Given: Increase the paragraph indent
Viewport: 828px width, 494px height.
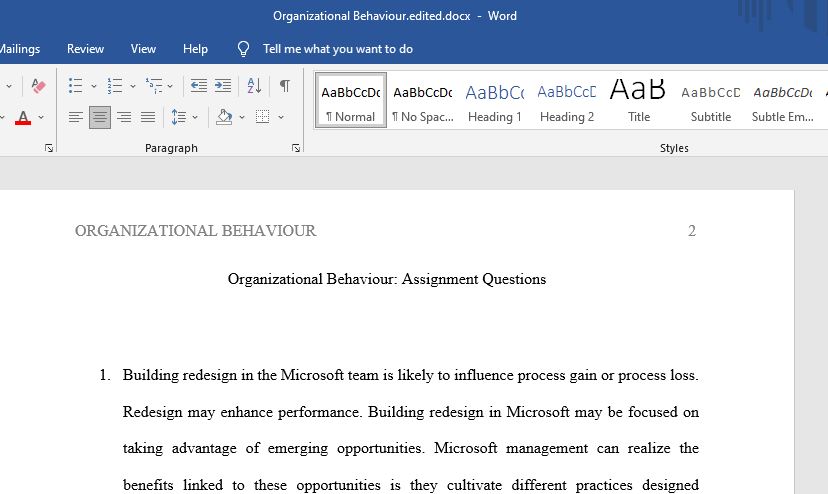Looking at the screenshot, I should coord(223,86).
